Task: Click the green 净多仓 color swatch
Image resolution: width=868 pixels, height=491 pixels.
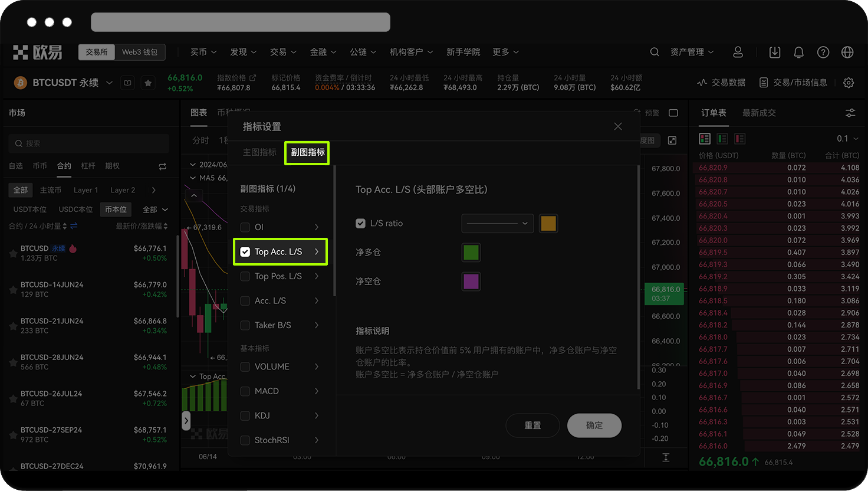Action: [471, 252]
